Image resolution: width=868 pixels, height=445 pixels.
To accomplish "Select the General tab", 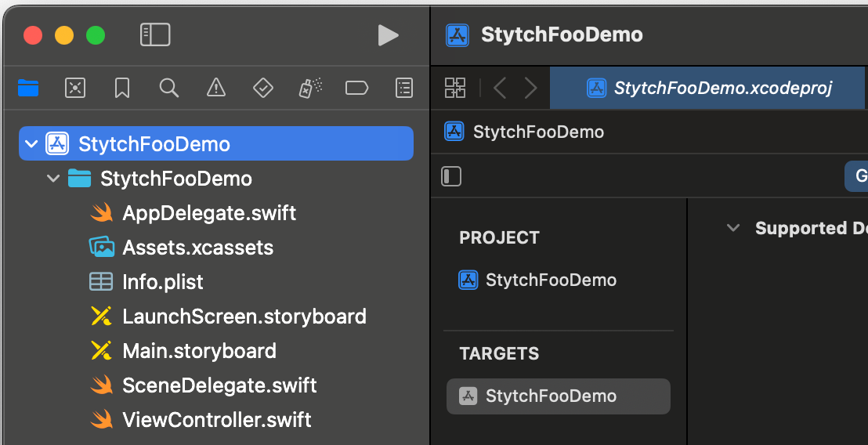I will [856, 176].
